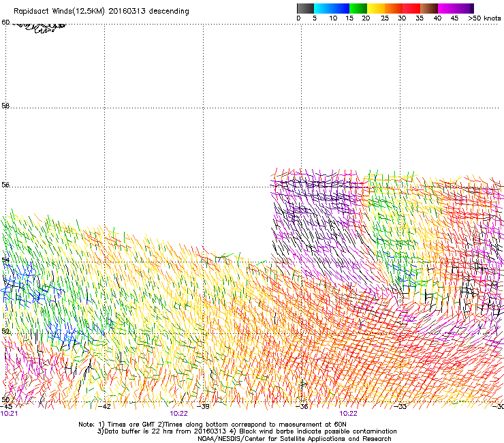Click the '10:22' time label beside -36
Screen dimensions: 504x443
click(x=349, y=414)
